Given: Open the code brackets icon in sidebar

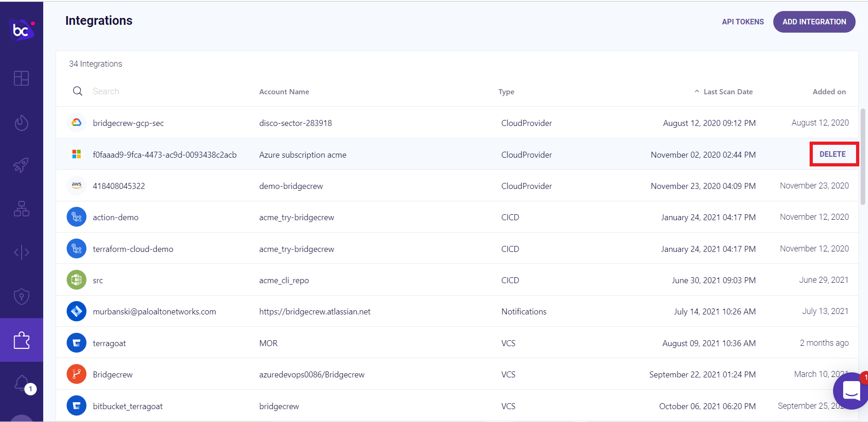Looking at the screenshot, I should coord(21,252).
